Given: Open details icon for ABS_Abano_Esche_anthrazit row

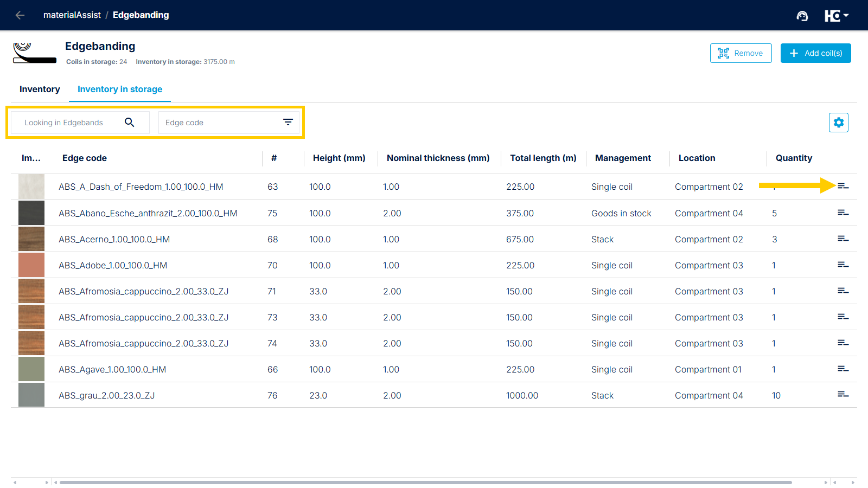Looking at the screenshot, I should point(843,213).
